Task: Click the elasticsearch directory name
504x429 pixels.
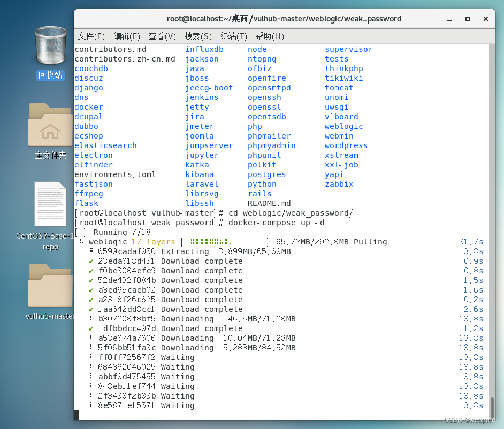Action: coord(105,145)
